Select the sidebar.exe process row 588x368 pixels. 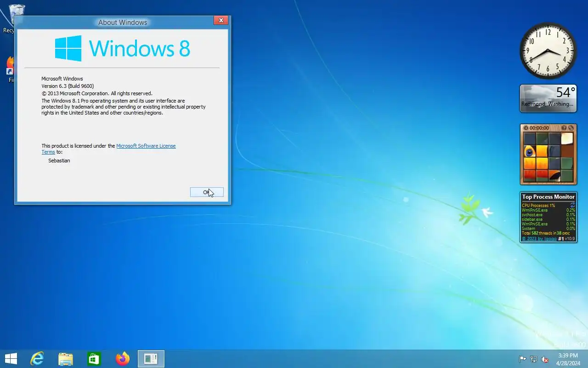pos(548,219)
